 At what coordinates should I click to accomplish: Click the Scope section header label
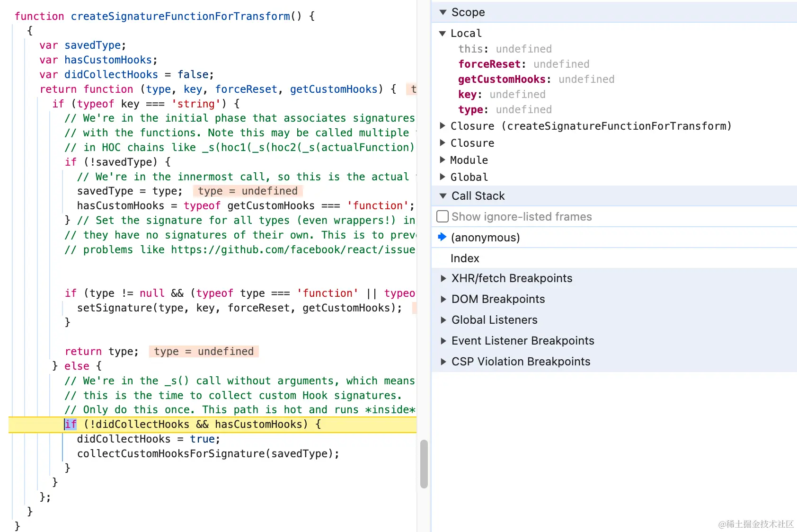(x=468, y=12)
